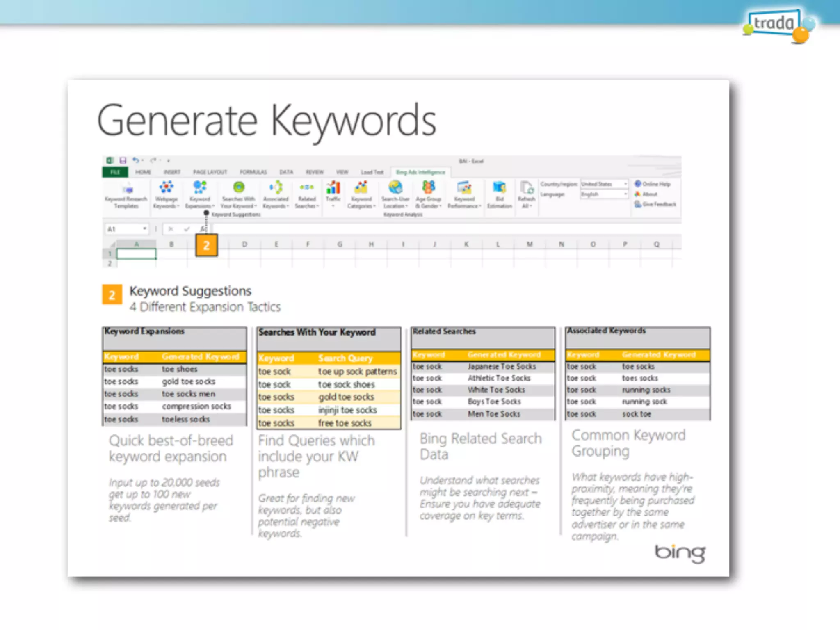Expand the Country/region United States dropdown
Screen dimensions: 840x630
click(625, 184)
